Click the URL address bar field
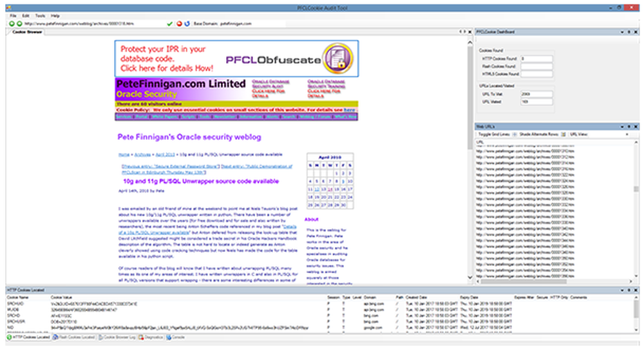This screenshot has height=351, width=644. [95, 24]
